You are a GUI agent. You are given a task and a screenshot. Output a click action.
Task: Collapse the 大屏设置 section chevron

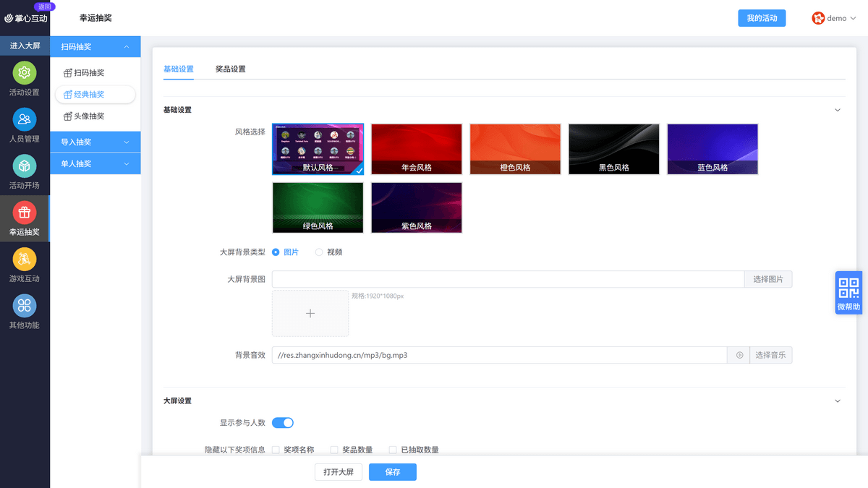[x=838, y=401]
